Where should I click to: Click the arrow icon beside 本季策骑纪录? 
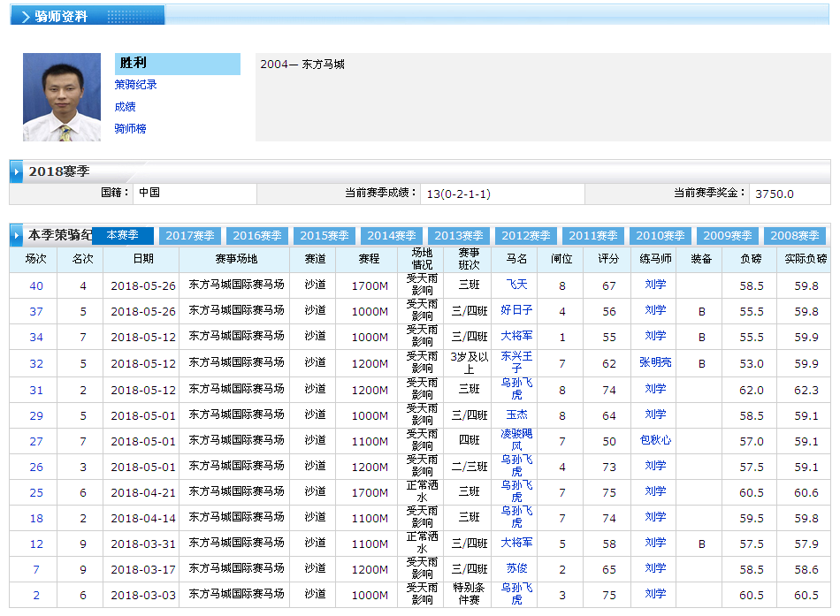17,236
